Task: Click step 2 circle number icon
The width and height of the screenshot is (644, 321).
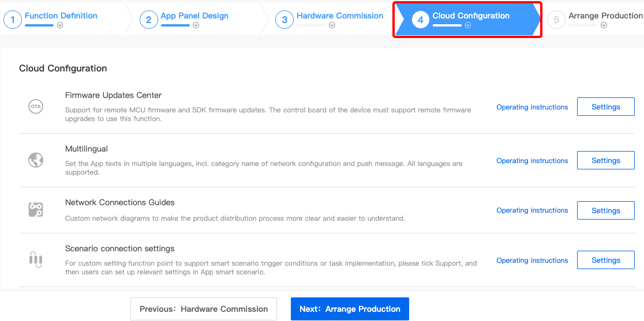Action: pos(148,20)
